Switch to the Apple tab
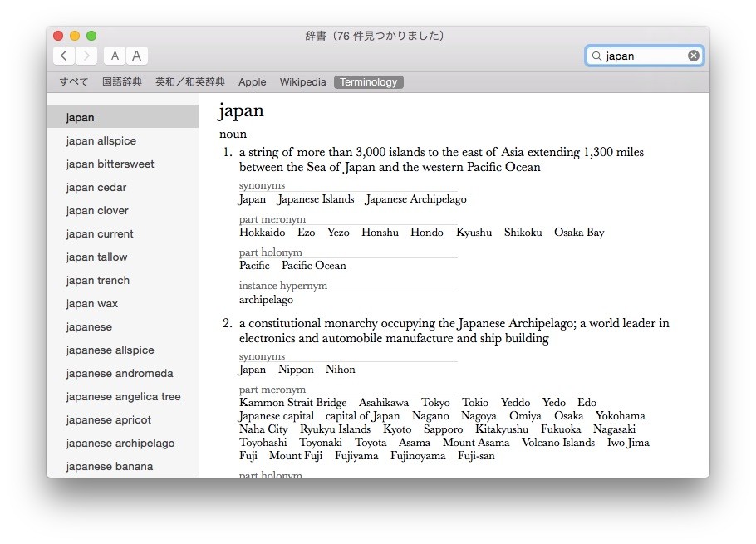Image resolution: width=756 pixels, height=544 pixels. point(253,82)
